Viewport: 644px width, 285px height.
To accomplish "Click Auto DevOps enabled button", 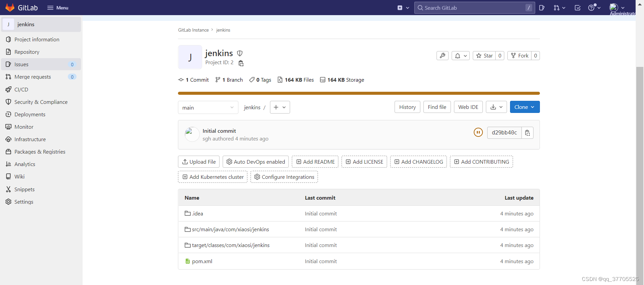I will coord(256,162).
